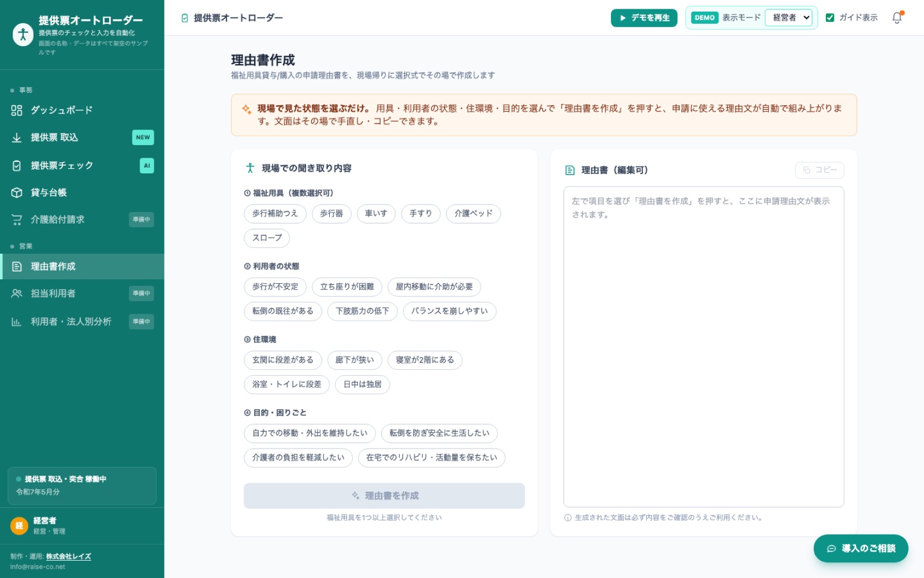Viewport: 924px width, 578px height.
Task: Select the 歩行補助つえ chip
Action: point(275,214)
